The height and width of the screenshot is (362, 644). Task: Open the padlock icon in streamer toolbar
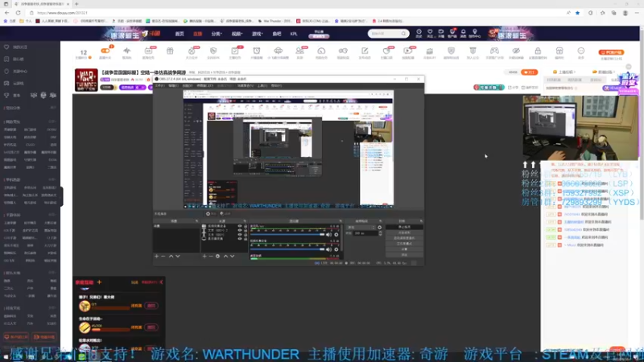pyautogui.click(x=538, y=51)
